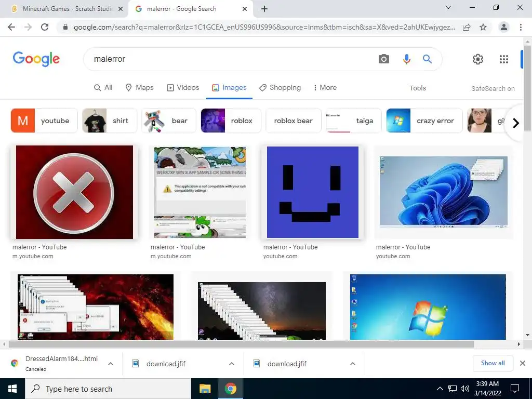Screen dimensions: 532x399
Task: Switch to the Maps tab
Action: [x=139, y=87]
